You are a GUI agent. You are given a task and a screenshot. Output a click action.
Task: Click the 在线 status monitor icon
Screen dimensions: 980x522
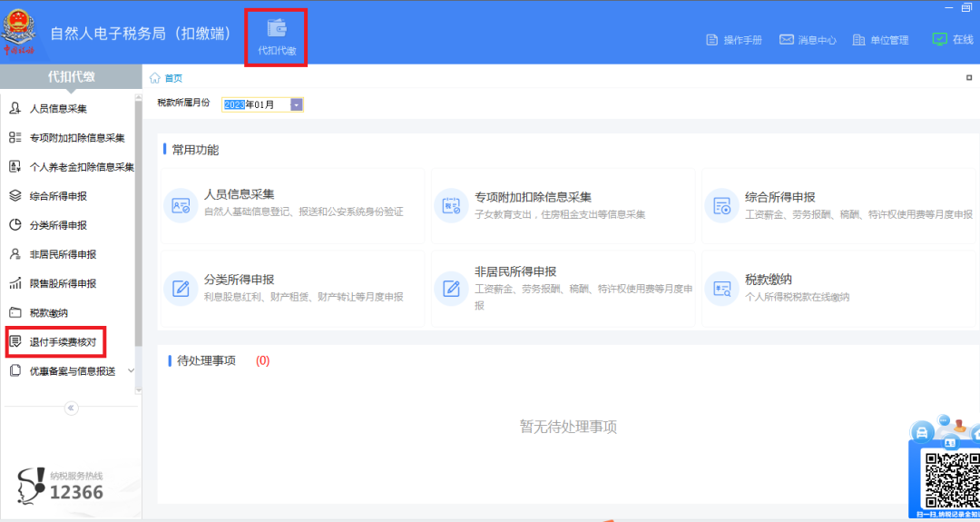point(939,39)
